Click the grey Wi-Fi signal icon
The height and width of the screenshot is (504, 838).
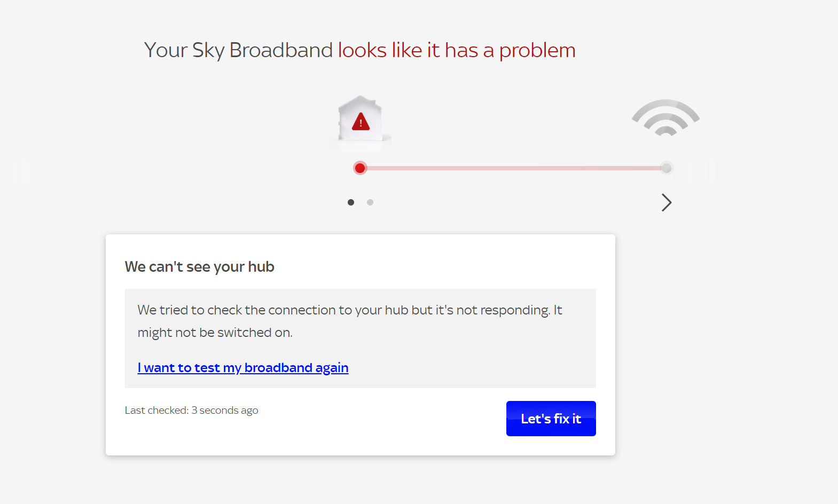point(665,118)
